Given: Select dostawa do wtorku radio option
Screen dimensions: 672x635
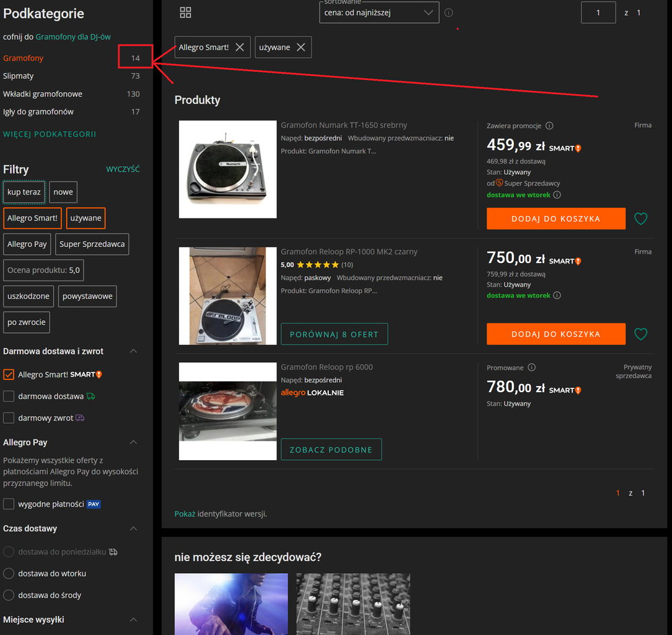Looking at the screenshot, I should pyautogui.click(x=9, y=574).
